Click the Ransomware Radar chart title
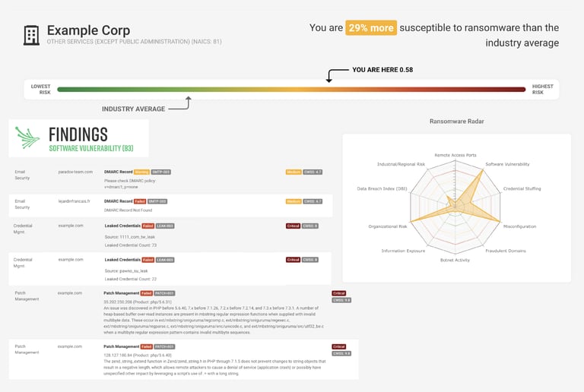584x392 pixels. click(x=456, y=122)
